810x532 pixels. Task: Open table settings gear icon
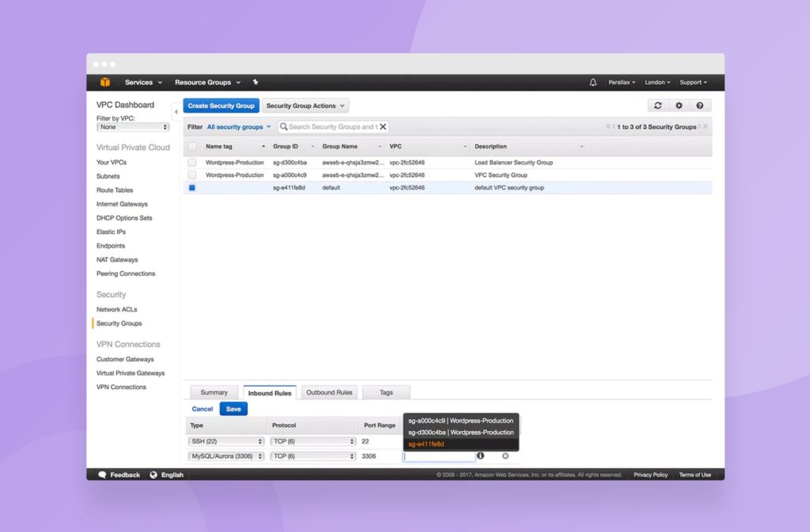(679, 105)
